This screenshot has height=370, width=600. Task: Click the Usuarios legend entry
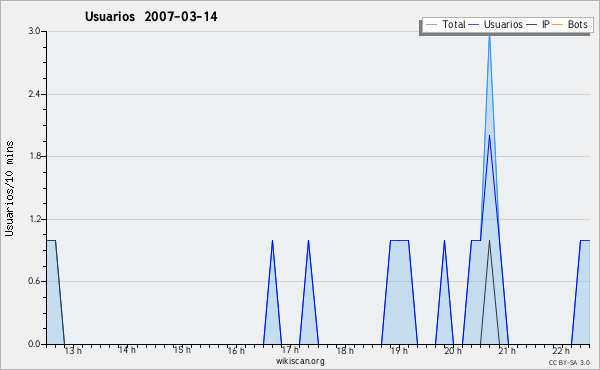[496, 24]
